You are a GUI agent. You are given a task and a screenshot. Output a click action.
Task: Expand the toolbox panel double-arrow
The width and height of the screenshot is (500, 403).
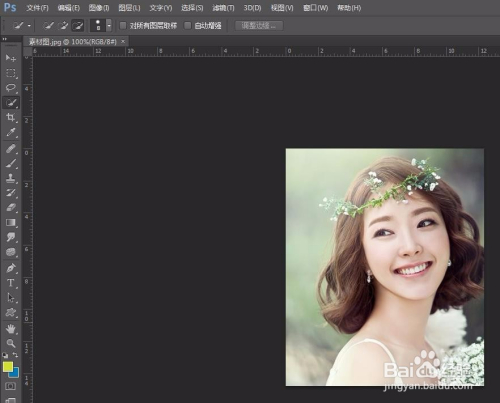[5, 39]
